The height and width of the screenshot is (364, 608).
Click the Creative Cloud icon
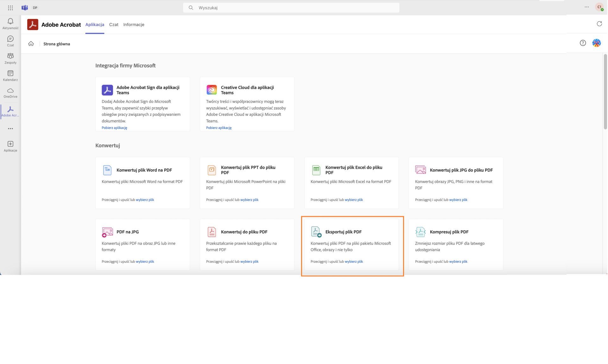click(212, 90)
